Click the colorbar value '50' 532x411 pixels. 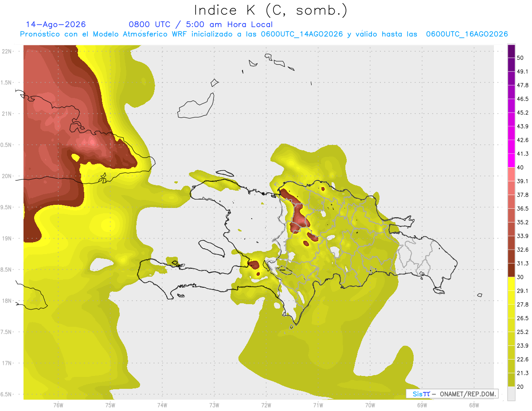[x=520, y=58]
